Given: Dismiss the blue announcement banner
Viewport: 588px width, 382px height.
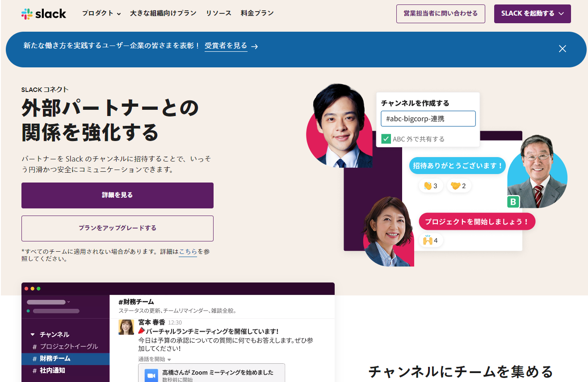Looking at the screenshot, I should point(563,49).
